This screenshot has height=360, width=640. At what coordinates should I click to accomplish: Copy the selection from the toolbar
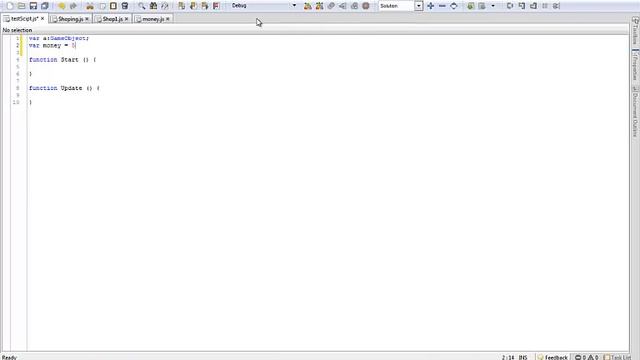tap(102, 6)
